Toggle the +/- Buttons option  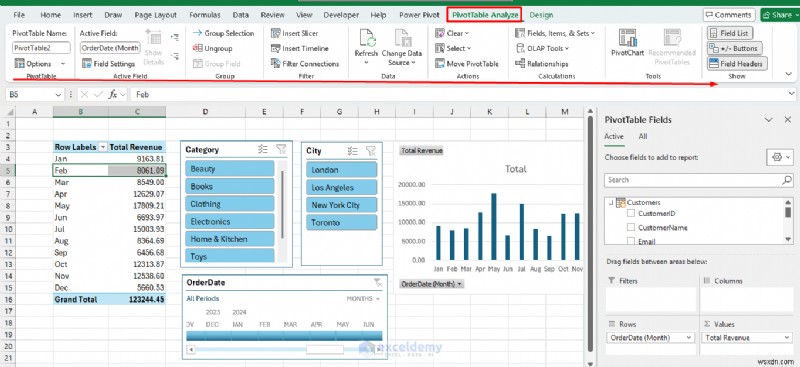click(x=735, y=48)
